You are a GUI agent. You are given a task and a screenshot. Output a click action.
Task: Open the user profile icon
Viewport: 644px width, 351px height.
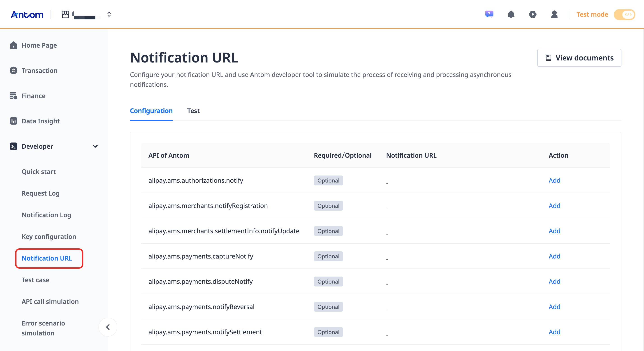554,14
